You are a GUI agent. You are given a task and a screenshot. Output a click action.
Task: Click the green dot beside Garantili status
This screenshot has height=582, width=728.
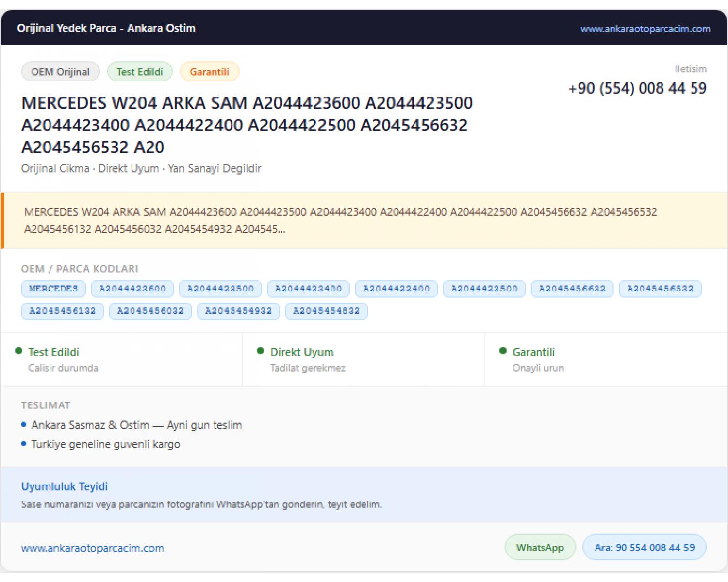[503, 351]
